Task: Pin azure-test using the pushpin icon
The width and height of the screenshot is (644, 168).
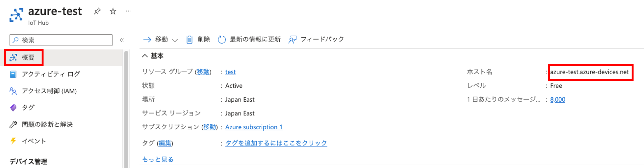Action: click(x=97, y=11)
